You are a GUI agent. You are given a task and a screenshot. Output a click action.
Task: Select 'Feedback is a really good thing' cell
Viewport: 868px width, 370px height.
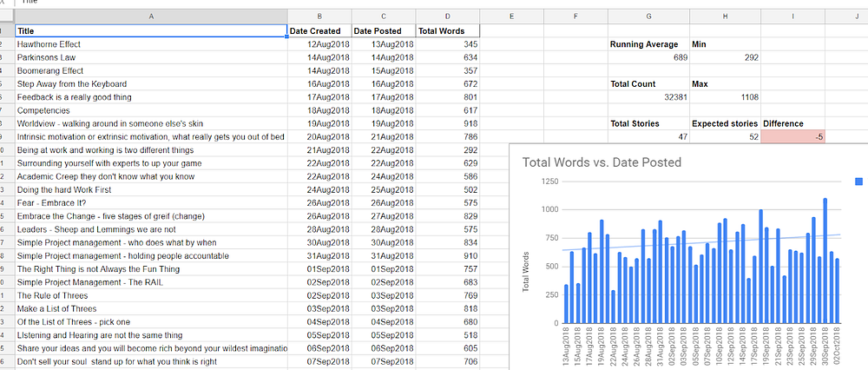pyautogui.click(x=151, y=97)
